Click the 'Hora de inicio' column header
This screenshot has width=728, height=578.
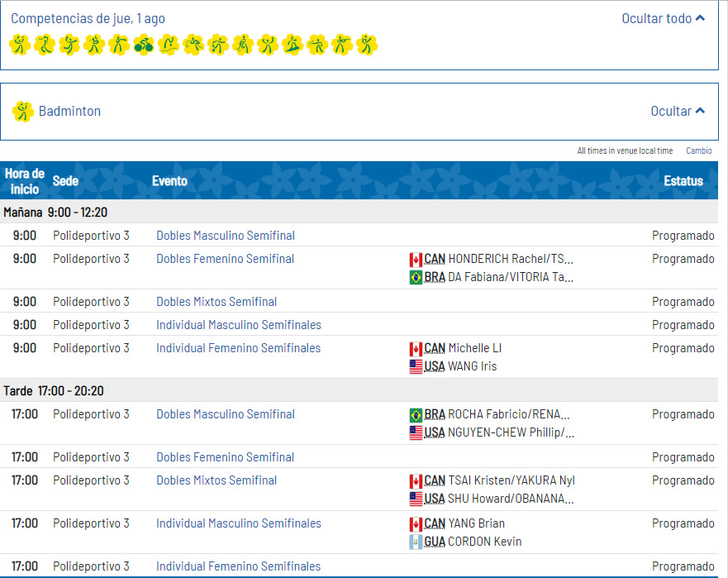tap(25, 181)
